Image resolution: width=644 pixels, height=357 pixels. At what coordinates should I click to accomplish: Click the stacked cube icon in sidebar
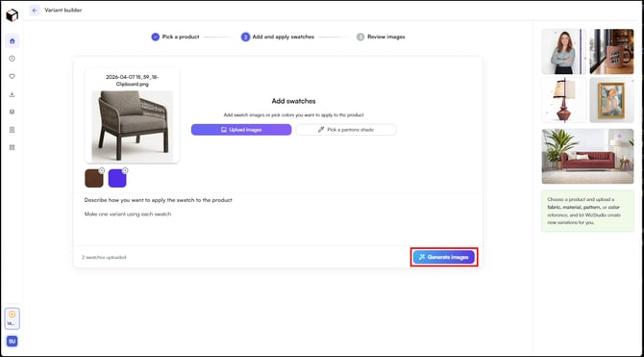(12, 112)
